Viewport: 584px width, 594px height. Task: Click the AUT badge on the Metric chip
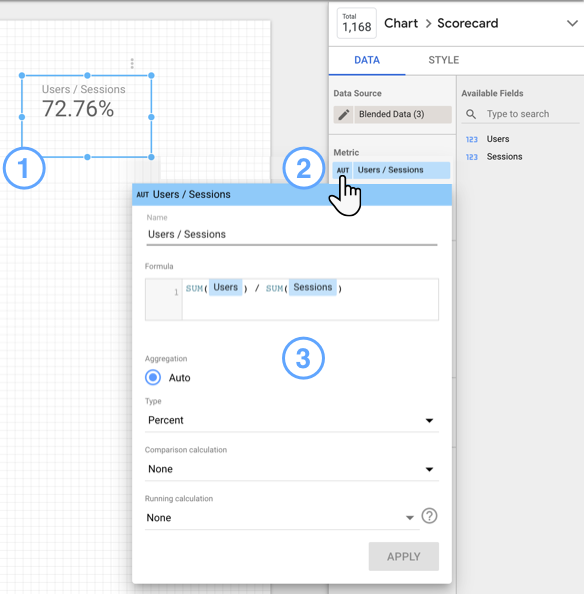pyautogui.click(x=343, y=170)
